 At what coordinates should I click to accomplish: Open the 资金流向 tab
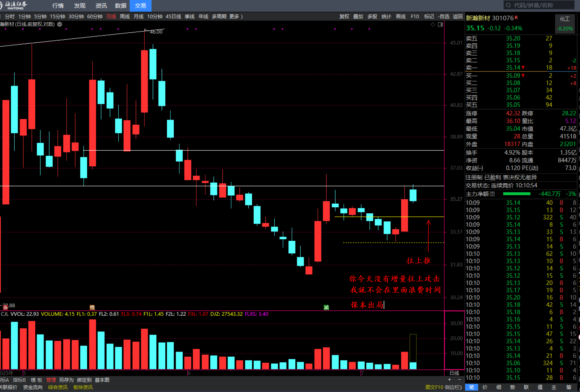point(33,387)
